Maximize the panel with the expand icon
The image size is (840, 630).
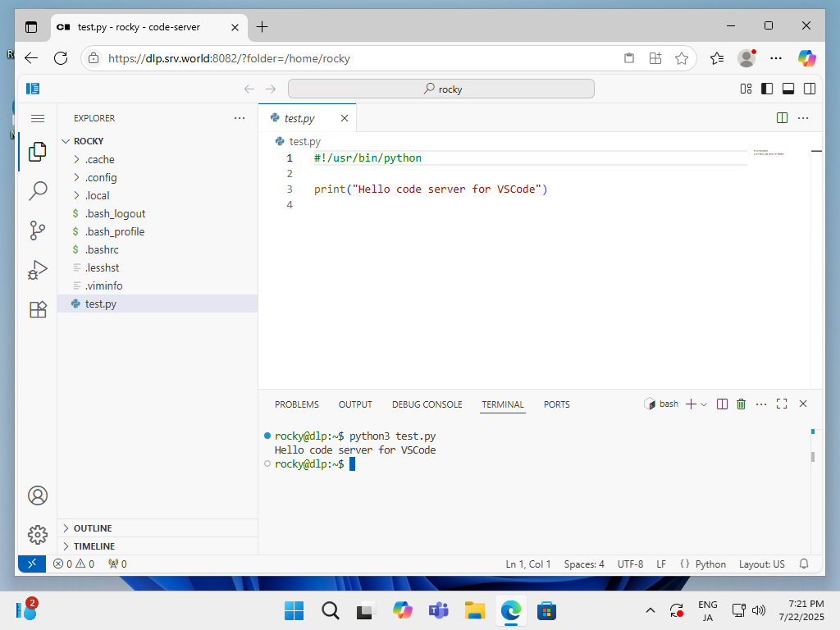pos(781,404)
